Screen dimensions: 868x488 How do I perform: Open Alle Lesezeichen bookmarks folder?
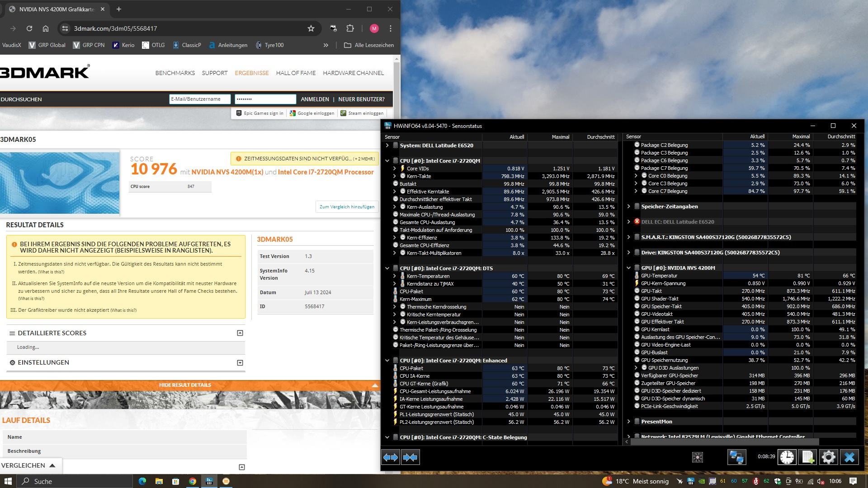(x=369, y=45)
